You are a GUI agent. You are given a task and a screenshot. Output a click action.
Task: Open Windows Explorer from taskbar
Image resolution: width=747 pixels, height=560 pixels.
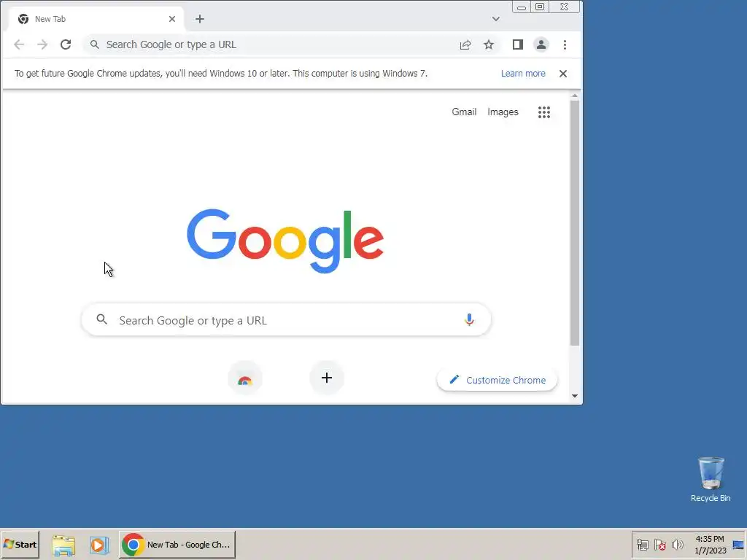(63, 545)
